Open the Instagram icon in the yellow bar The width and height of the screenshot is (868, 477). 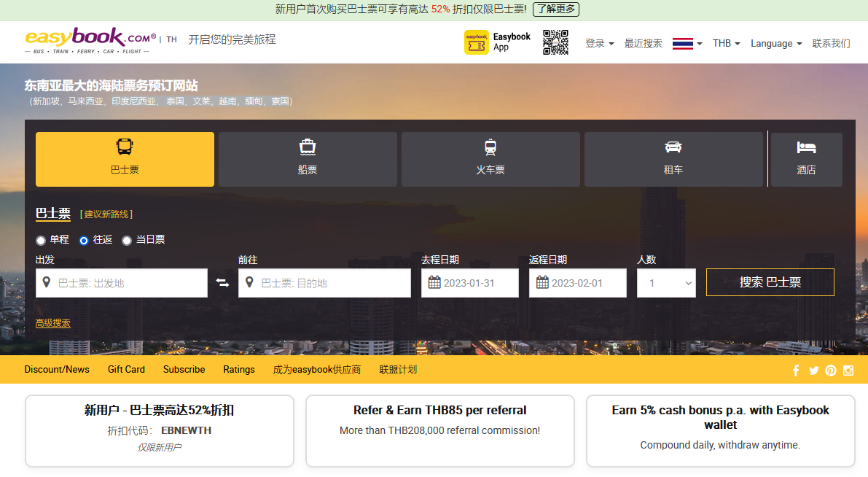(x=848, y=370)
